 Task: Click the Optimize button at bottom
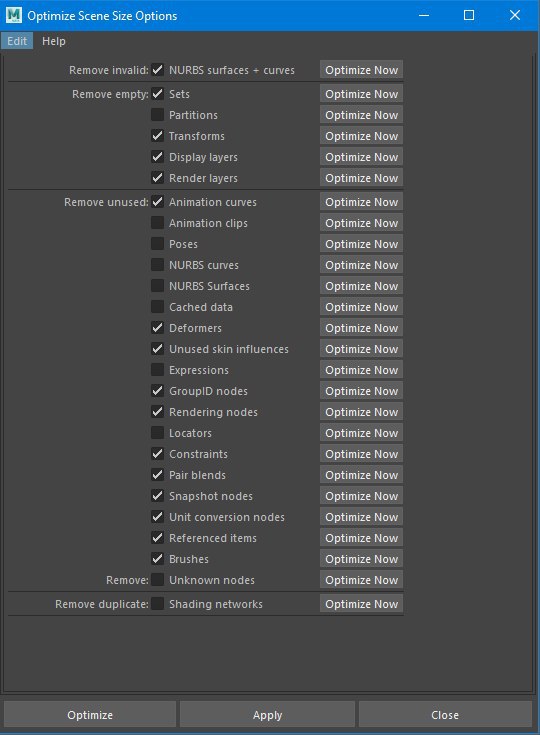point(90,715)
